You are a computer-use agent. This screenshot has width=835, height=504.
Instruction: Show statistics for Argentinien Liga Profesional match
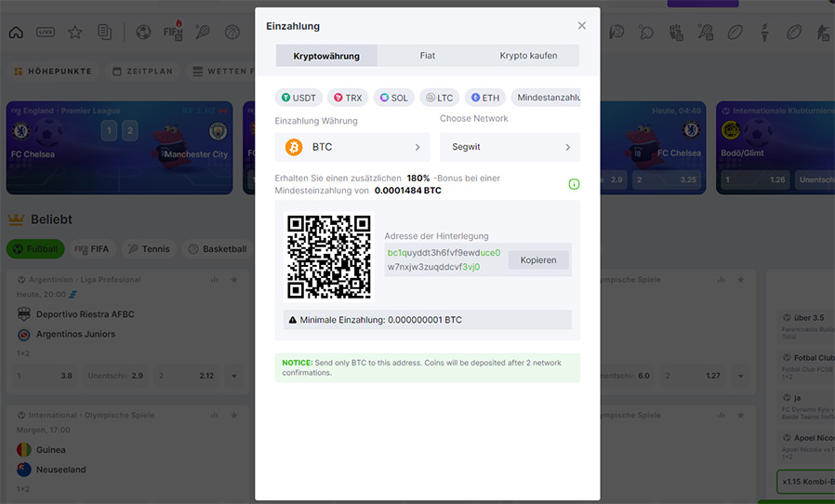(215, 280)
